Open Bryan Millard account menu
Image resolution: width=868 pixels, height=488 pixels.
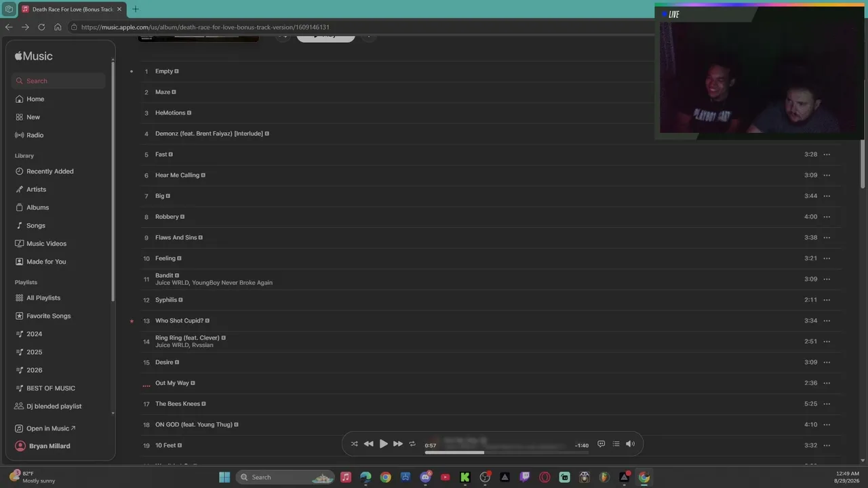[x=43, y=446]
